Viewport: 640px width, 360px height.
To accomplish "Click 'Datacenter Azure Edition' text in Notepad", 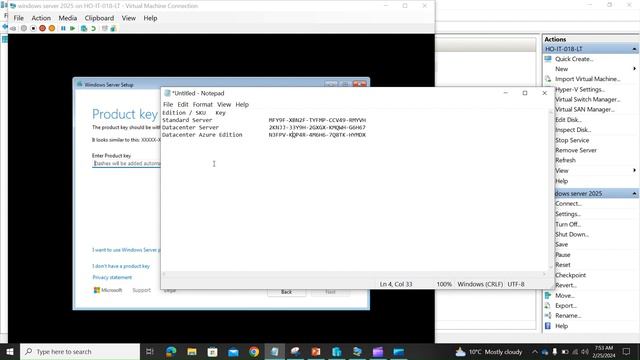I will 202,135.
